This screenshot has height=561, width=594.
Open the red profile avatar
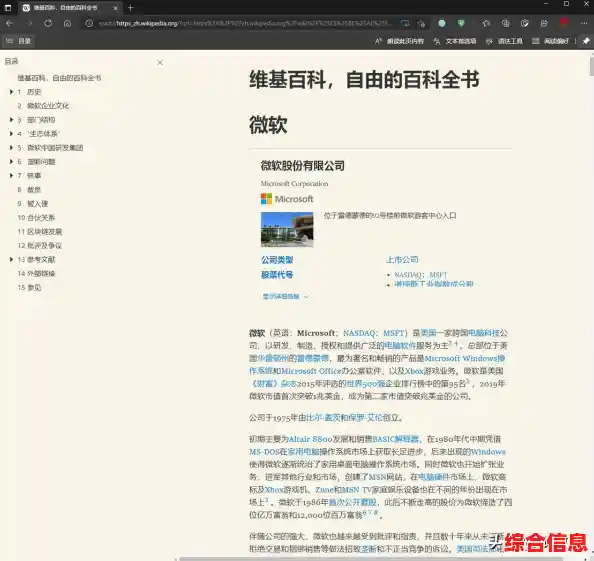[x=564, y=23]
